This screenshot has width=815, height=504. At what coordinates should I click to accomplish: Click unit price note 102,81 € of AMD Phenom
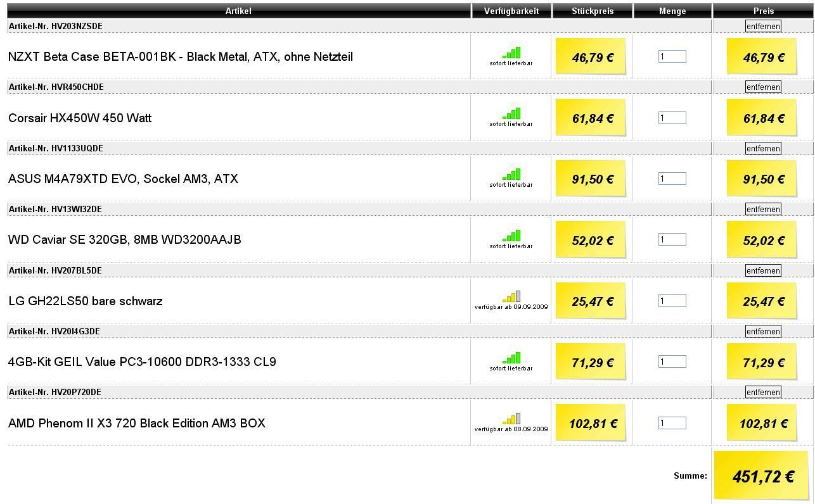(x=591, y=423)
